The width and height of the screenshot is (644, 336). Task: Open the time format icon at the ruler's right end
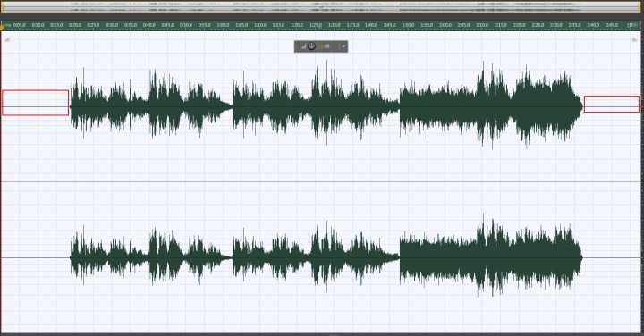632,25
